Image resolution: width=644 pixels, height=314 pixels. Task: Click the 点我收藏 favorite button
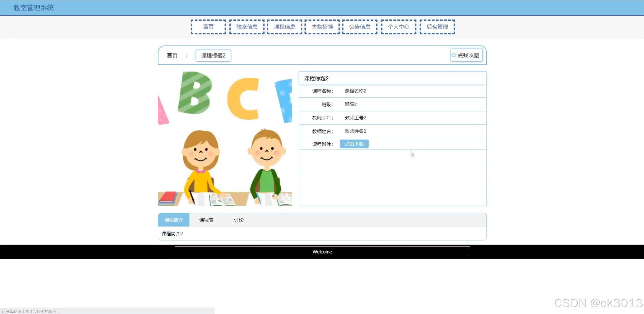point(467,55)
